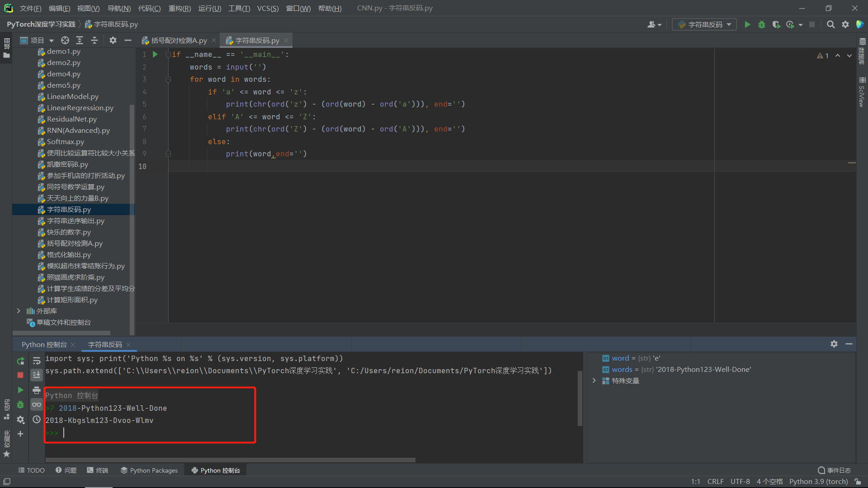The width and height of the screenshot is (868, 488).
Task: Open run configuration dropdown 字符串反码
Action: point(704,24)
